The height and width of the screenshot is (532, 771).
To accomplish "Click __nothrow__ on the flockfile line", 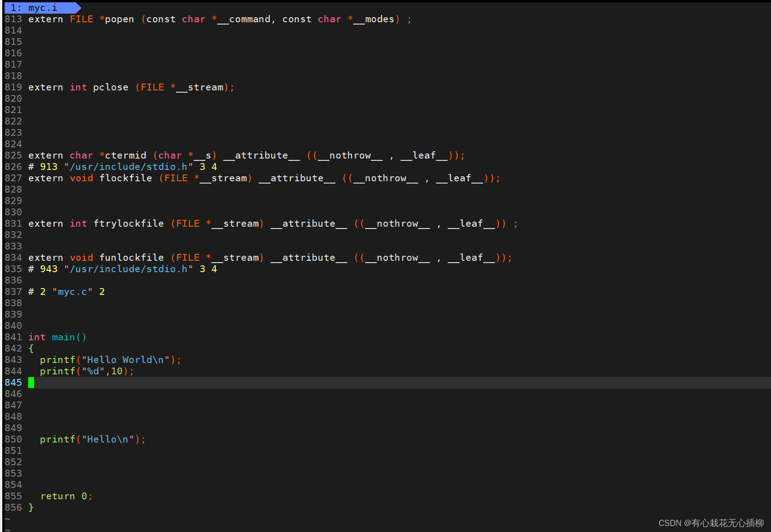I will click(385, 178).
